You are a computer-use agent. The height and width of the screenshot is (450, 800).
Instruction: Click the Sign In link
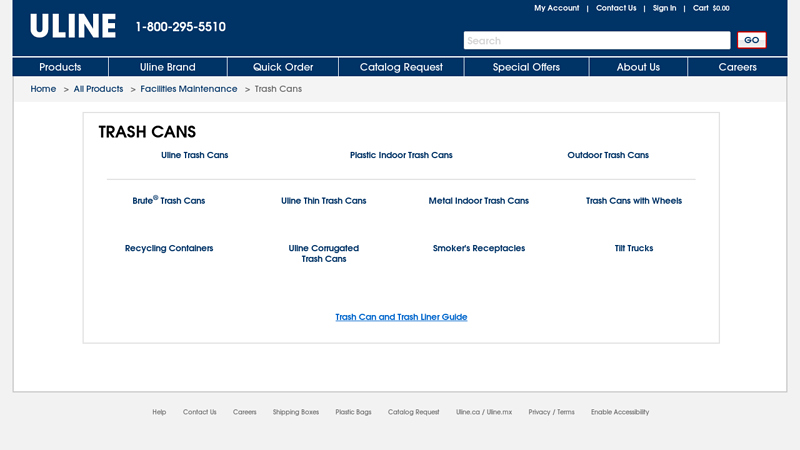pyautogui.click(x=664, y=8)
